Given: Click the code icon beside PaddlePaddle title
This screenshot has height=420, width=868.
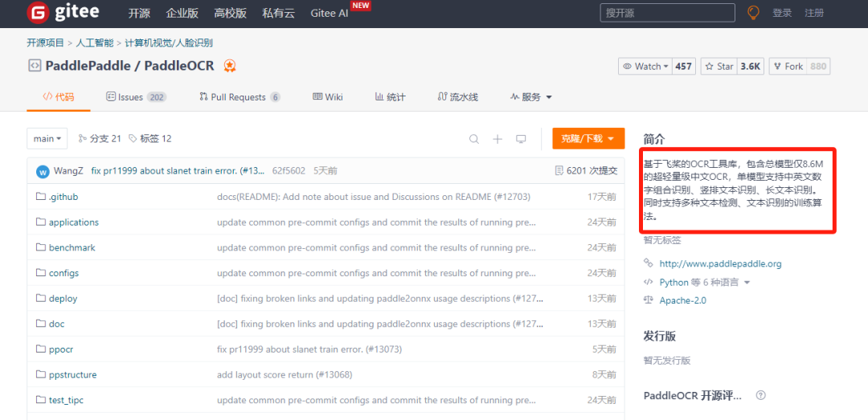Looking at the screenshot, I should click(x=35, y=66).
